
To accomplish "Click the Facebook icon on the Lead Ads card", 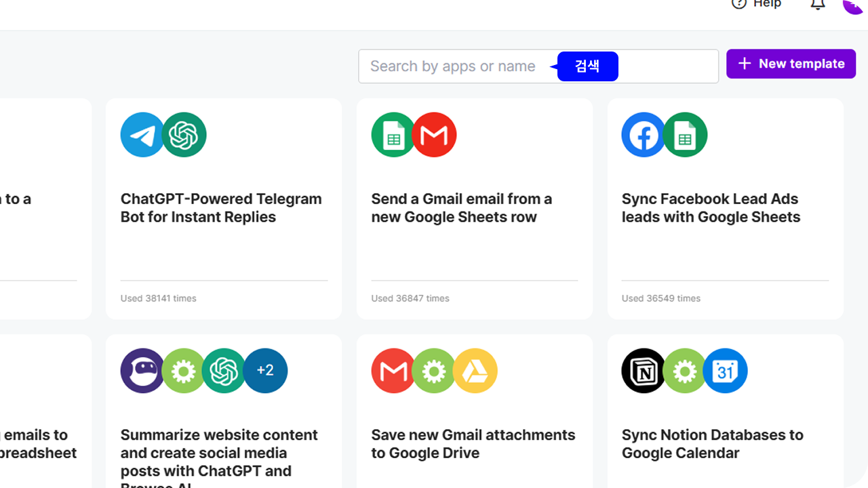I will click(x=644, y=135).
